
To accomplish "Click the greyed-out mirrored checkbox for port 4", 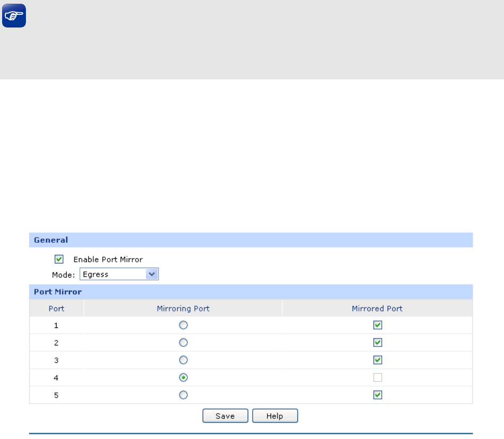I will coord(377,378).
